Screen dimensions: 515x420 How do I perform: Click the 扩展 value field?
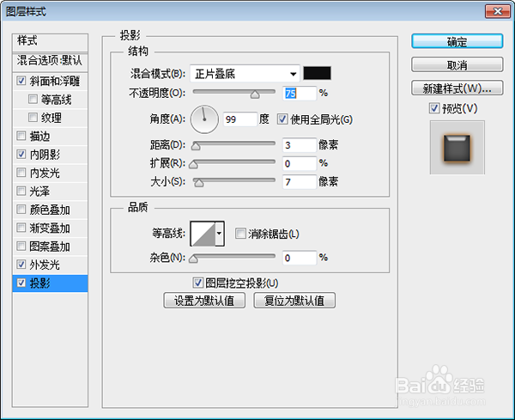(300, 163)
